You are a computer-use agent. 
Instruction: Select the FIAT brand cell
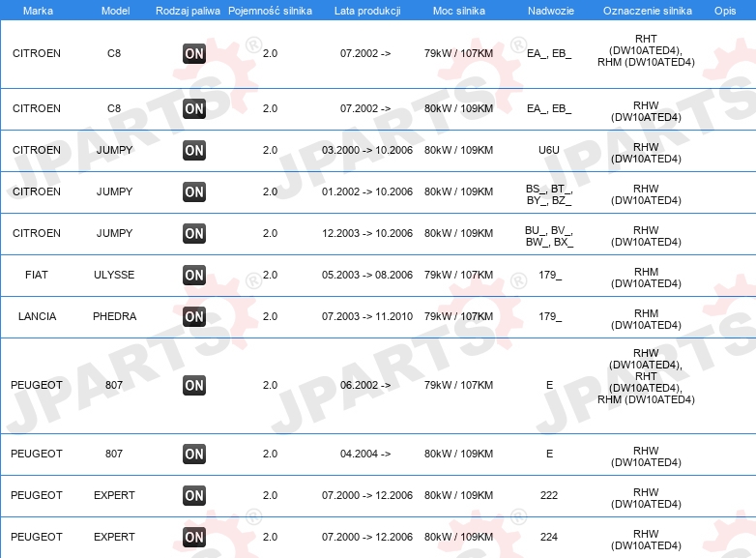coord(37,275)
